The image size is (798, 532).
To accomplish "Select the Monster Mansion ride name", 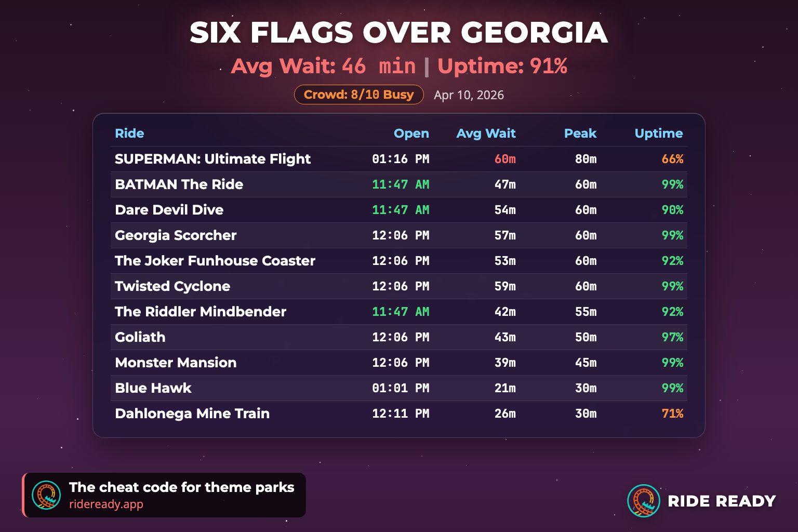I will [x=176, y=363].
